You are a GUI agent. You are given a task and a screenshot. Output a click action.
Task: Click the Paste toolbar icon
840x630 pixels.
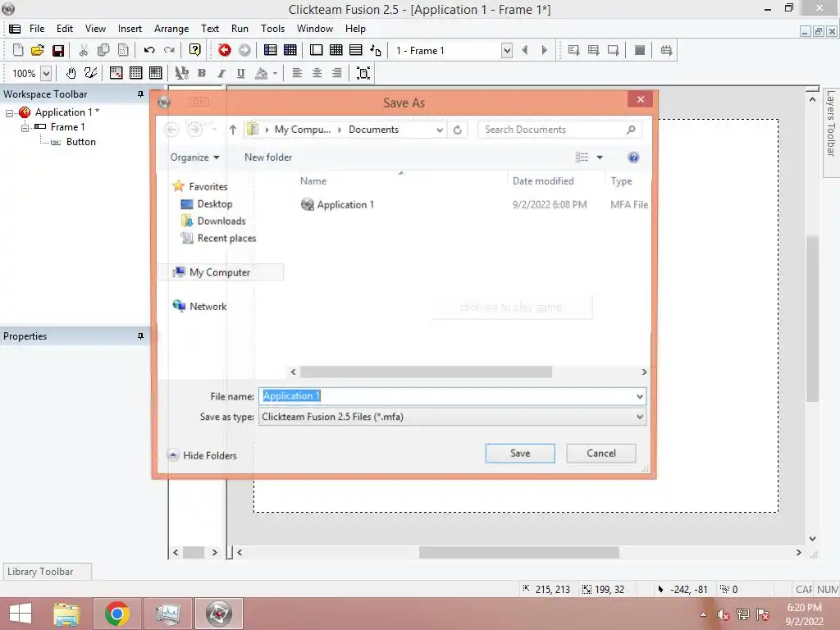(x=123, y=50)
